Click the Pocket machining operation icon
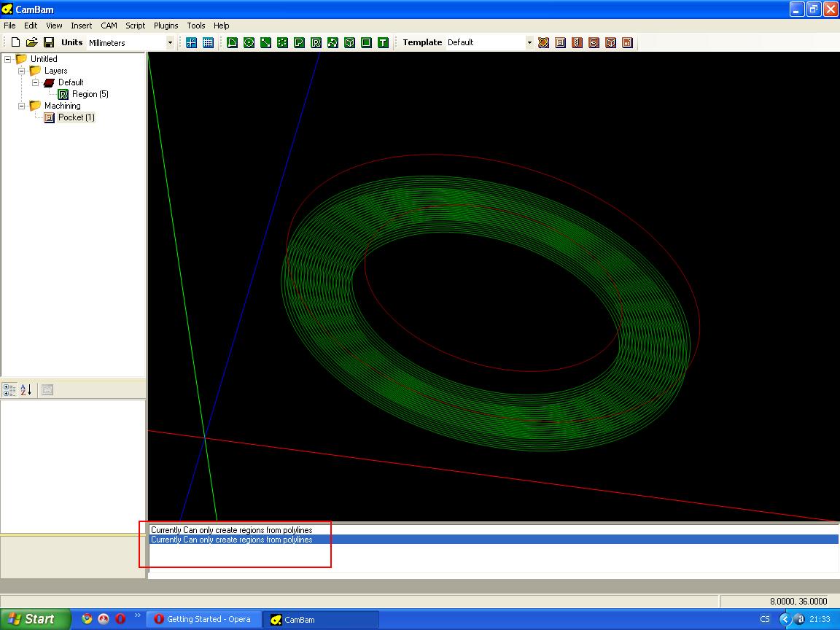The image size is (840, 630). (x=560, y=42)
